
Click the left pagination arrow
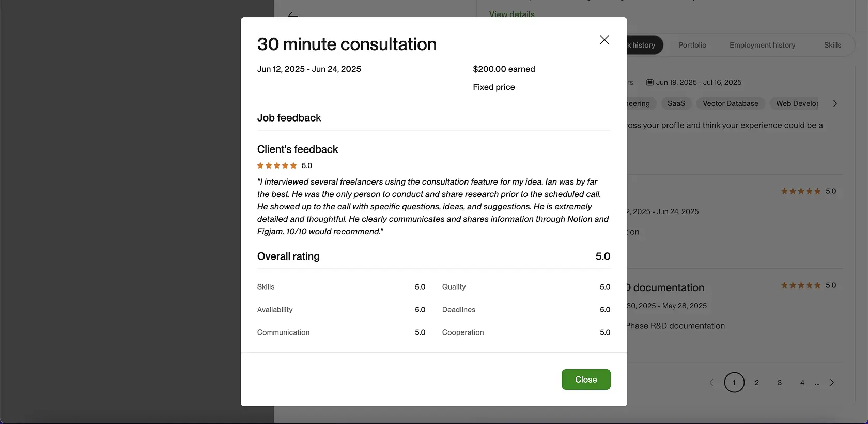pos(711,383)
